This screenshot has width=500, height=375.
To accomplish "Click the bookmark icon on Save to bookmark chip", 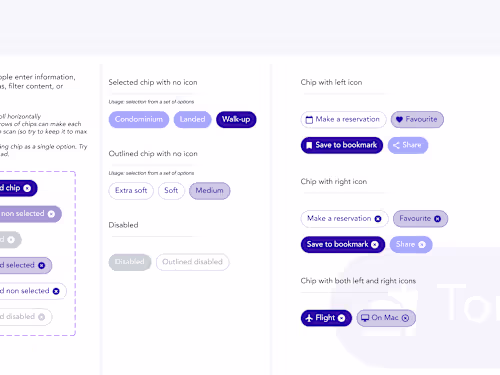I will coord(309,145).
